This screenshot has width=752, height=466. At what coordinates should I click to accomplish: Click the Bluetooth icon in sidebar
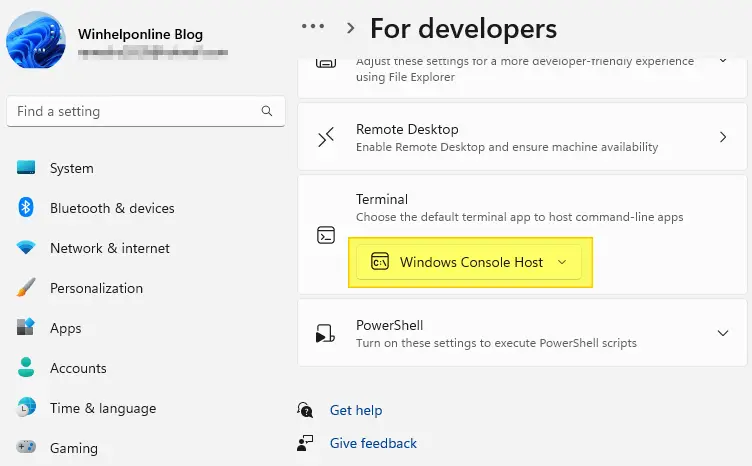click(26, 208)
